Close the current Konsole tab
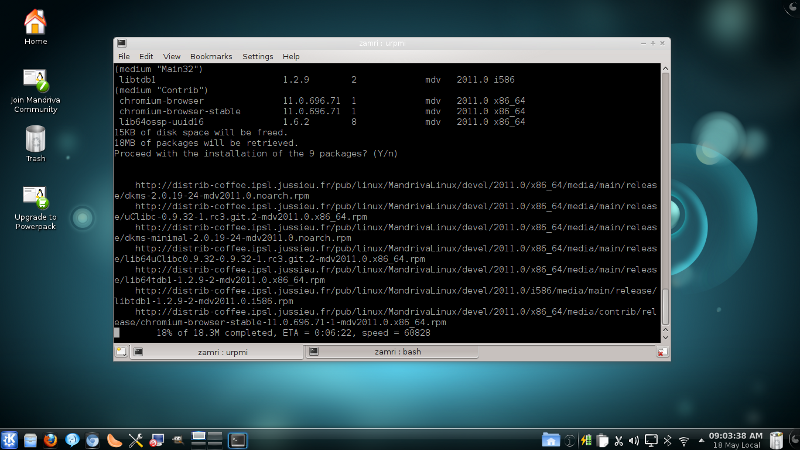The width and height of the screenshot is (800, 450). coord(662,352)
